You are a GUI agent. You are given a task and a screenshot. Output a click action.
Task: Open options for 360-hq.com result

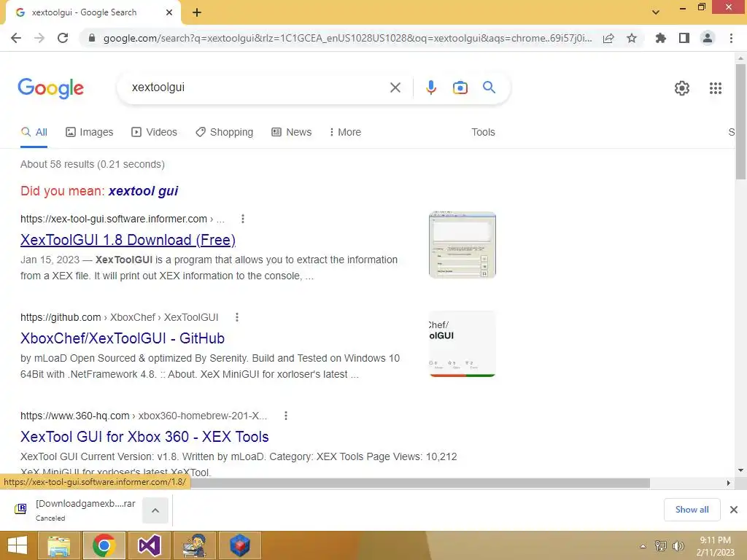[x=286, y=416]
